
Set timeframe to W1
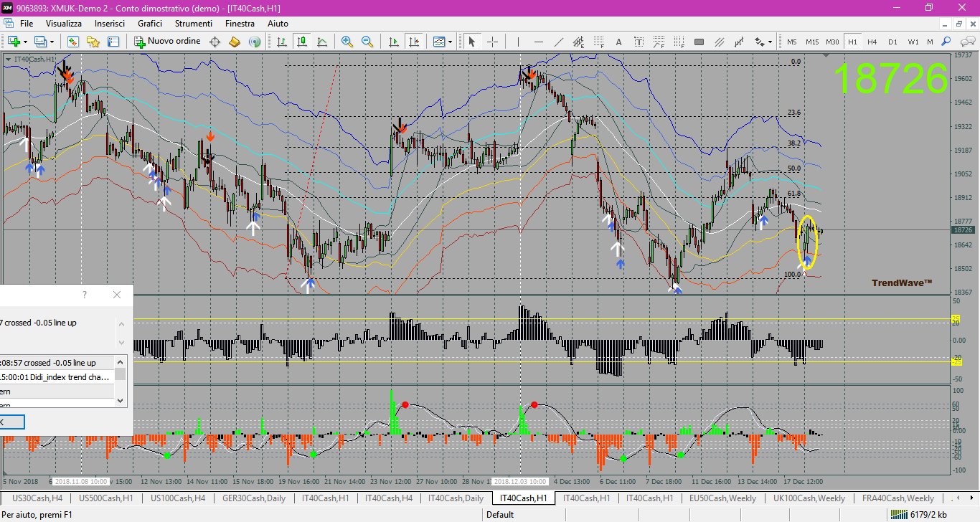pyautogui.click(x=913, y=42)
